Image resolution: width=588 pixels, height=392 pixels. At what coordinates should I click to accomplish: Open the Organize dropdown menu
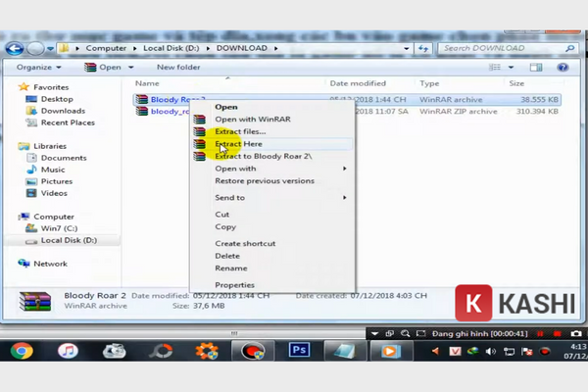click(38, 68)
